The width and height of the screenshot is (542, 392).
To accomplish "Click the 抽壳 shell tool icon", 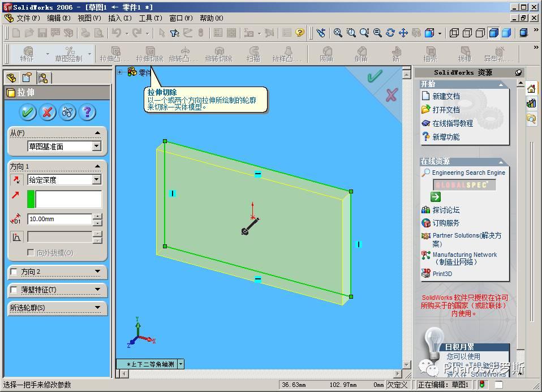I will point(431,54).
